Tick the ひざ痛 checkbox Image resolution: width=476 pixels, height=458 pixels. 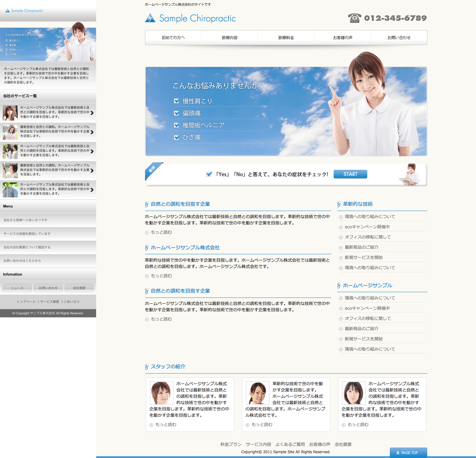point(177,137)
